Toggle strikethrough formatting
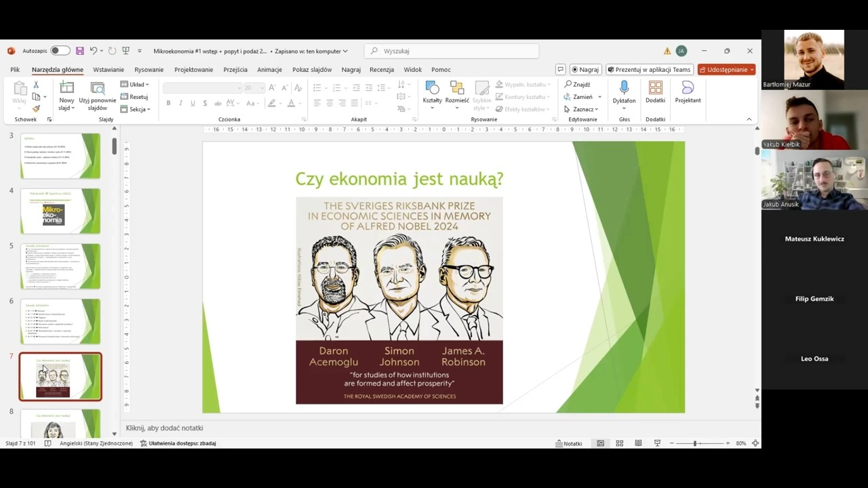Screen dimensions: 868x488 [218, 103]
